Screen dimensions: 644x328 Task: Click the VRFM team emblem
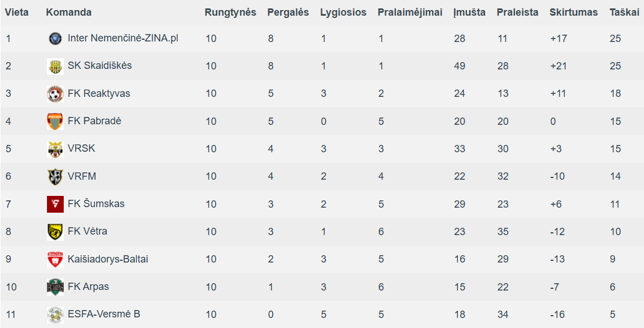point(55,176)
